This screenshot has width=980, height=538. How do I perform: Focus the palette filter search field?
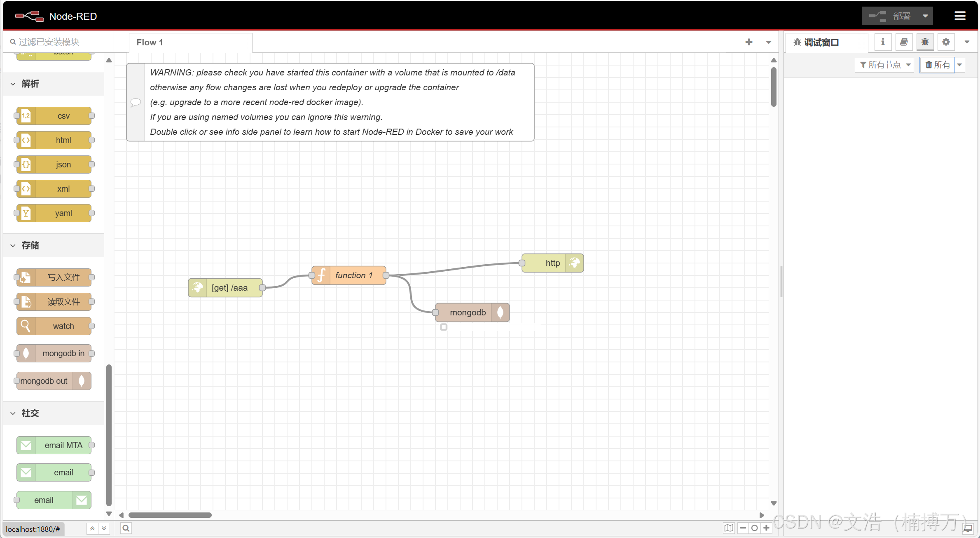point(58,42)
